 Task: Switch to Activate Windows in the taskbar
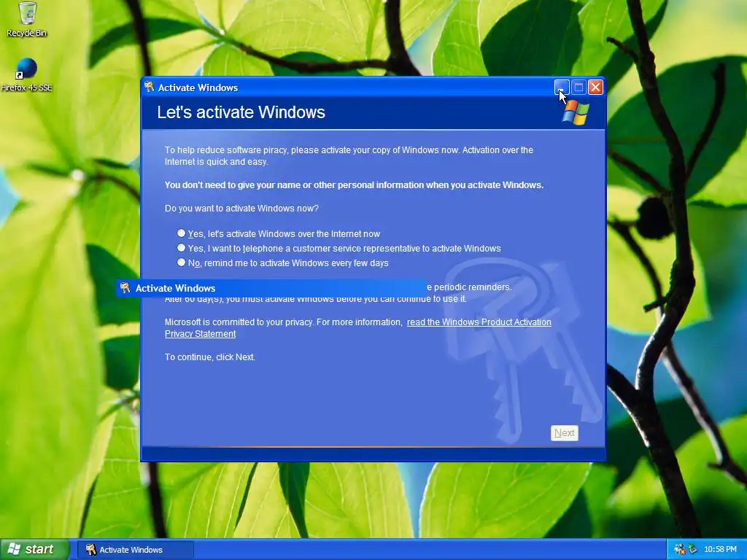(x=135, y=550)
